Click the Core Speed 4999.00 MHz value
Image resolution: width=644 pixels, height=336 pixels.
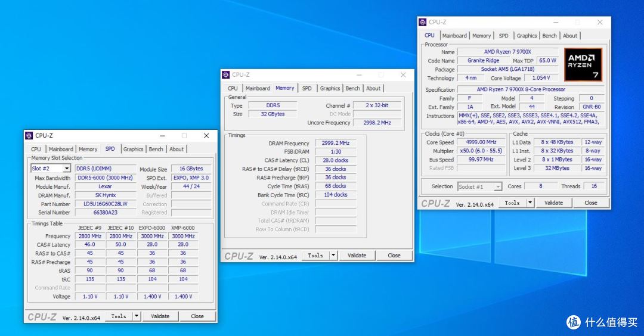481,142
